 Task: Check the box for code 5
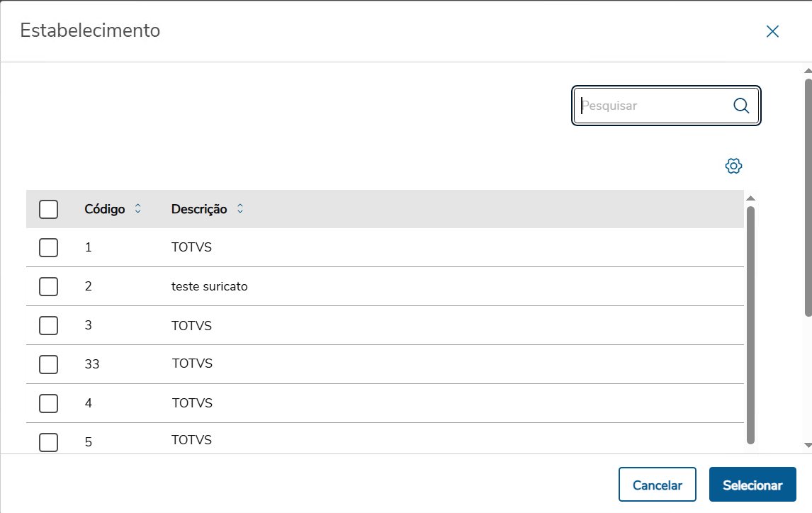(x=49, y=441)
